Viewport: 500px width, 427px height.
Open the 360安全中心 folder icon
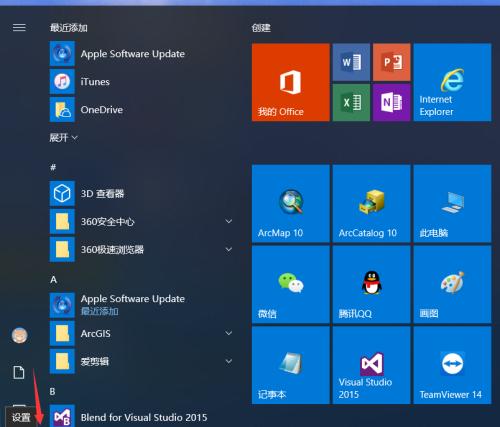pyautogui.click(x=62, y=222)
